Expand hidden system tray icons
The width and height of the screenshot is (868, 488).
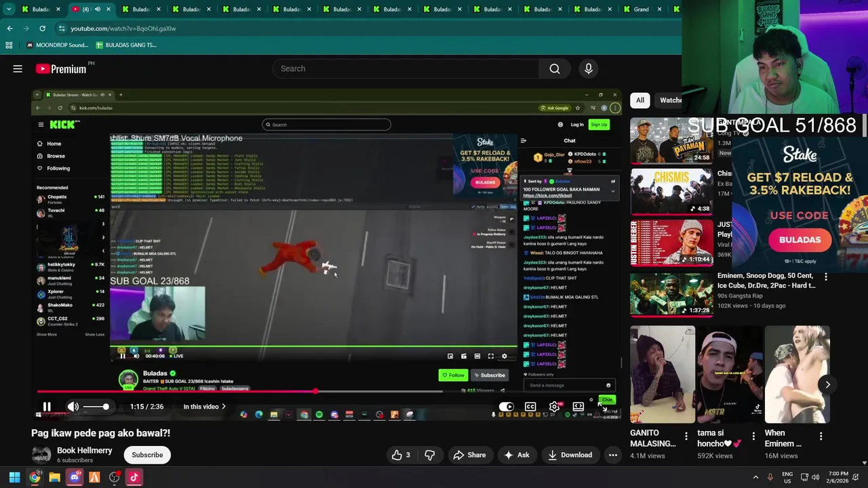click(x=755, y=477)
